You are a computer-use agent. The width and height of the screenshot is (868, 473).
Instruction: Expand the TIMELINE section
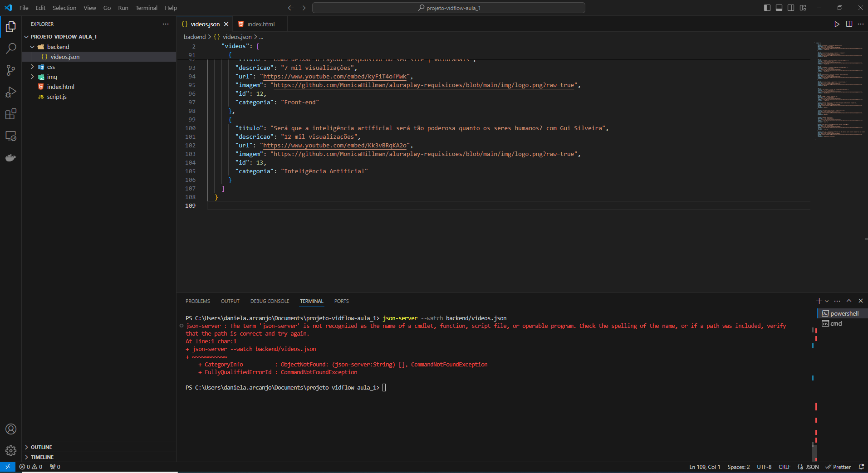click(99, 457)
